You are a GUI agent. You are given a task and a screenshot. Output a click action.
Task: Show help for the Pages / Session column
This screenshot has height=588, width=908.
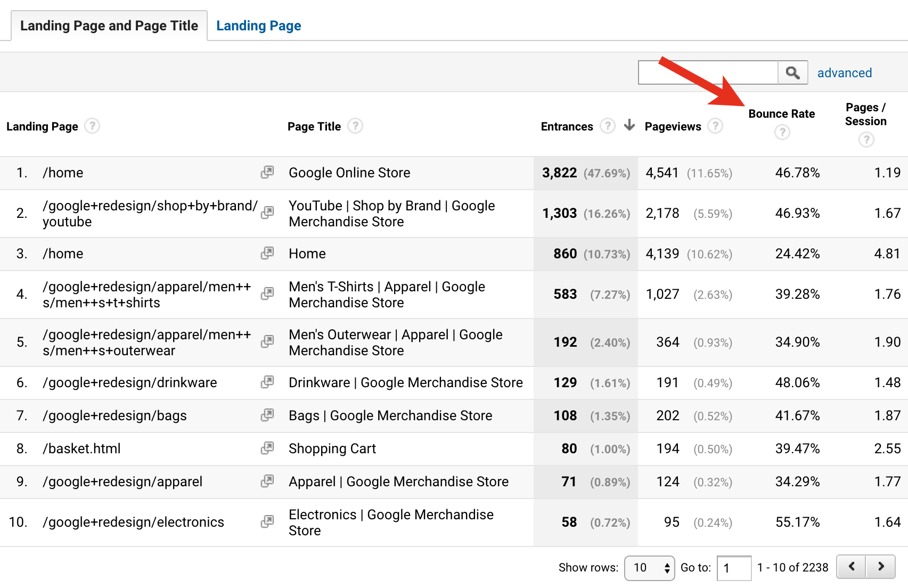[865, 140]
